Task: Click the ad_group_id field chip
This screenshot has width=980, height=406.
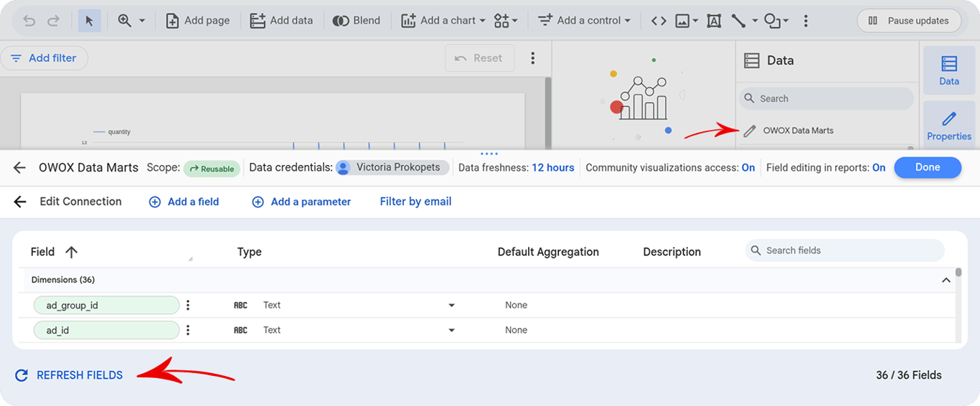Action: coord(106,306)
